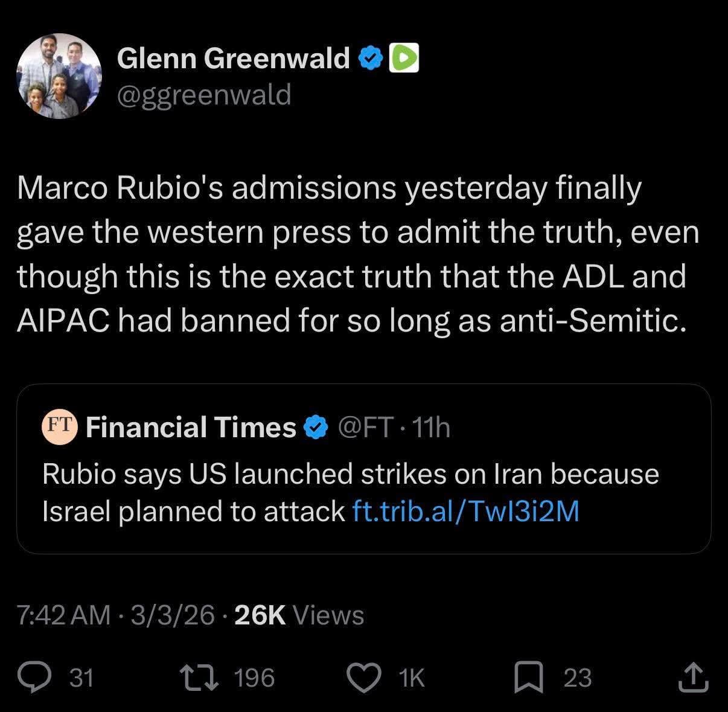Open the ft.trib.al article link
728x712 pixels.
coord(465,512)
